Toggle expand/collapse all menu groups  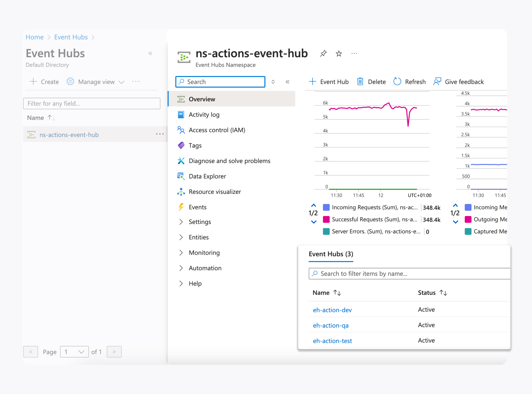coord(273,82)
